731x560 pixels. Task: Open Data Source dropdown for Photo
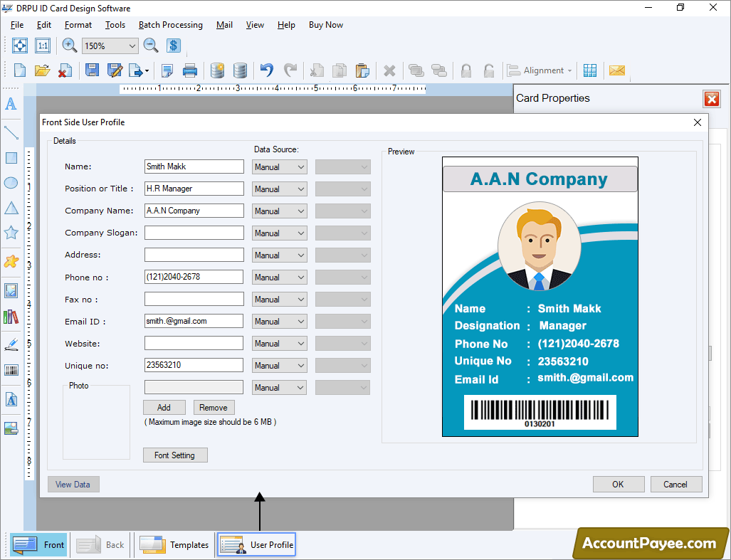[279, 388]
